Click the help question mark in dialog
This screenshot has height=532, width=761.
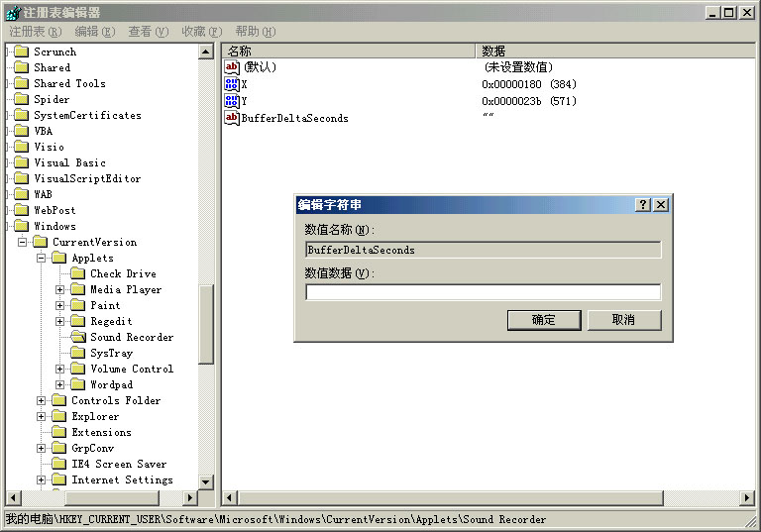click(x=643, y=205)
